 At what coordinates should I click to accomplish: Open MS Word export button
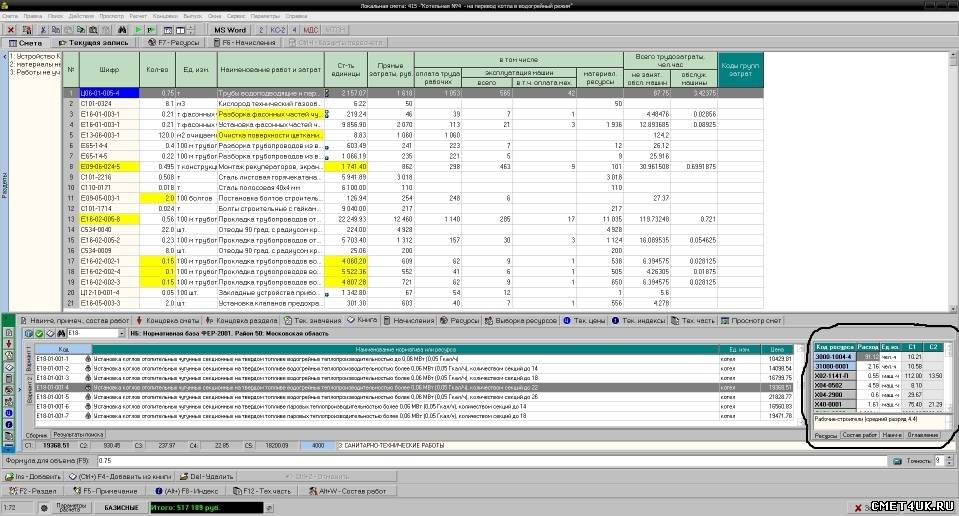230,30
